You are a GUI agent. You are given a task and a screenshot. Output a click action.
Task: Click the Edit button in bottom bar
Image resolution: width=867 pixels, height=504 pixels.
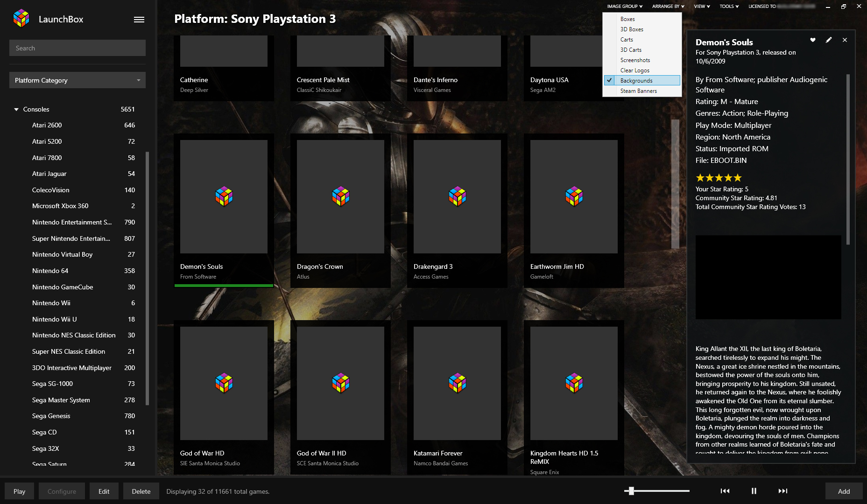point(104,491)
